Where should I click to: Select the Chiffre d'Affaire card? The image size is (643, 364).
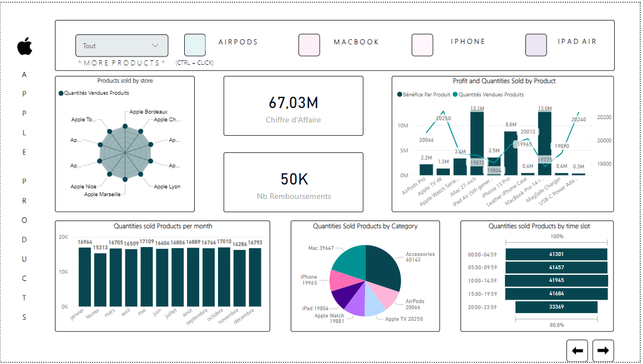293,106
